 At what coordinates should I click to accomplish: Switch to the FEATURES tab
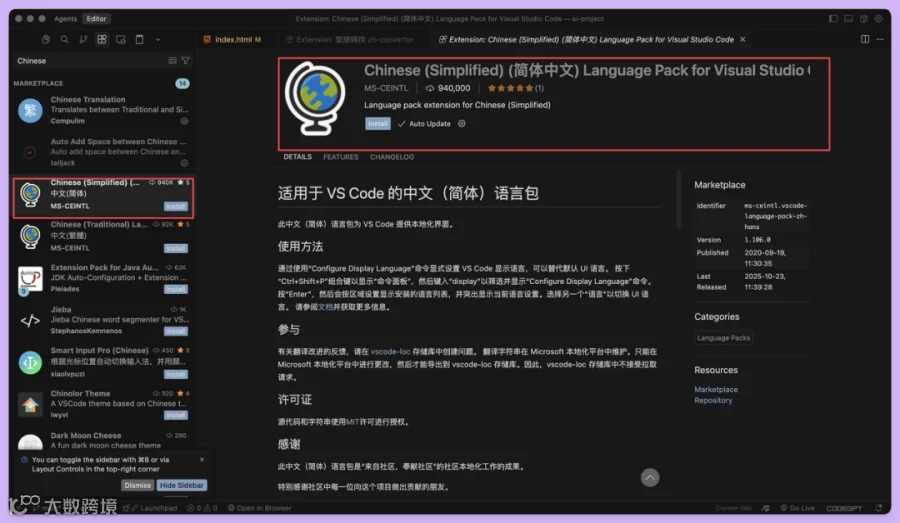click(340, 157)
